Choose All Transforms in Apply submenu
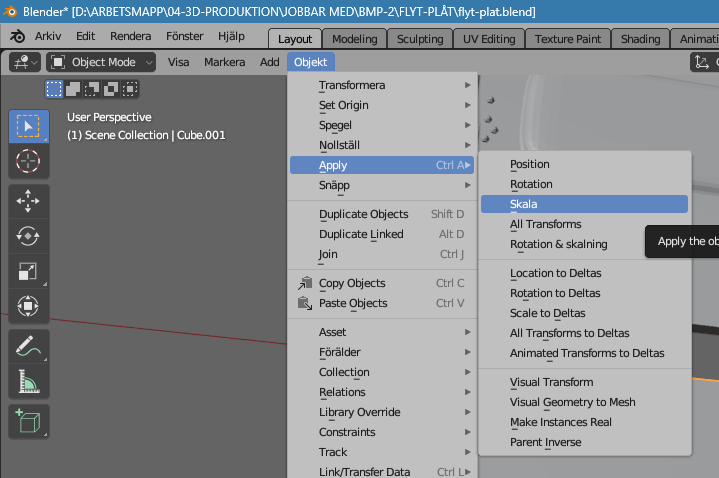Screen dimensions: 719x478 click(x=584, y=224)
